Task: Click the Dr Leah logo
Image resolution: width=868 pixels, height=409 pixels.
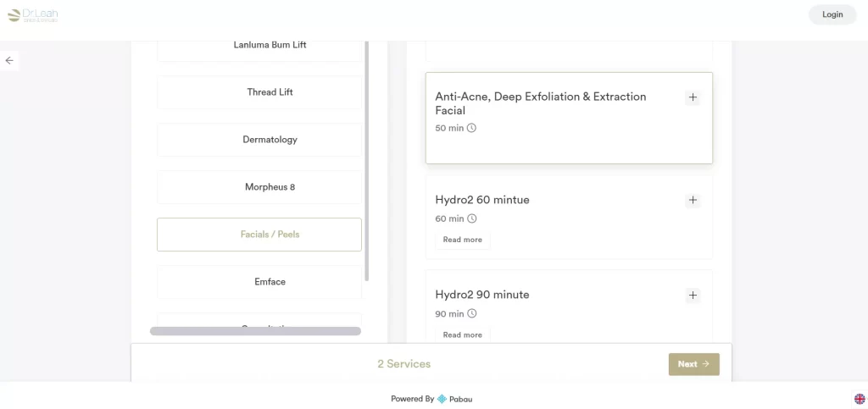Action: (33, 15)
